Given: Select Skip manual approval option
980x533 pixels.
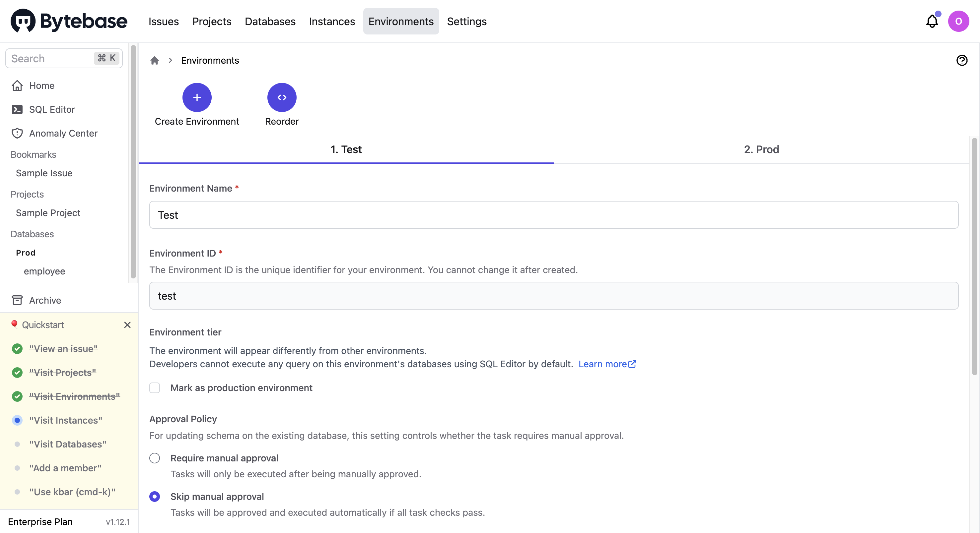Looking at the screenshot, I should click(155, 497).
